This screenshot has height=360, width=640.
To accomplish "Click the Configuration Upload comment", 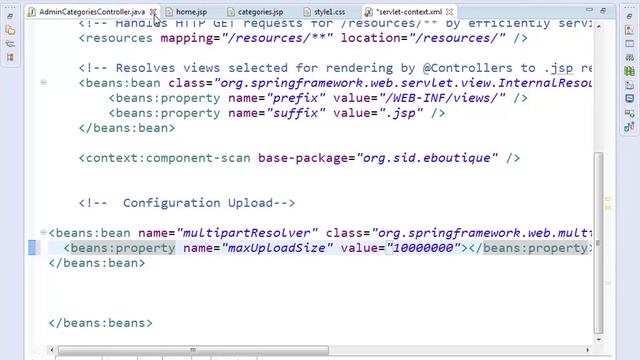I will coord(187,203).
